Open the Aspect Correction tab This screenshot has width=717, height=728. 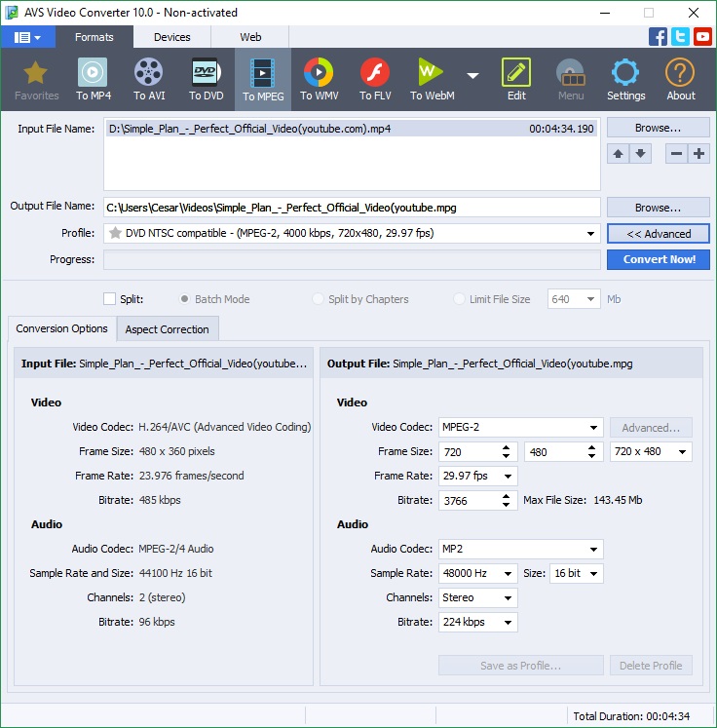pyautogui.click(x=167, y=329)
